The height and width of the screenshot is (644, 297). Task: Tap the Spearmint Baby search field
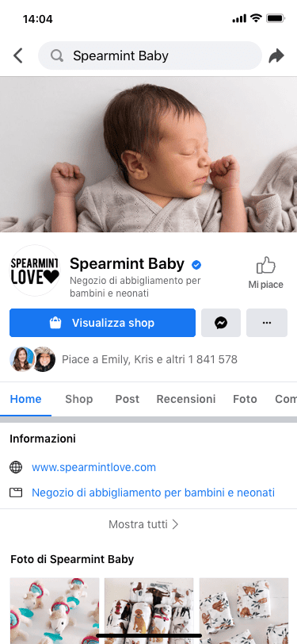150,56
